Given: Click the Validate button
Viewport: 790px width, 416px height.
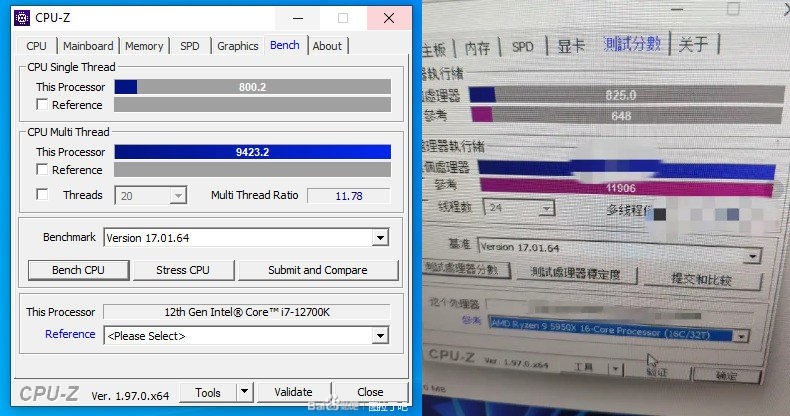Looking at the screenshot, I should pos(293,392).
